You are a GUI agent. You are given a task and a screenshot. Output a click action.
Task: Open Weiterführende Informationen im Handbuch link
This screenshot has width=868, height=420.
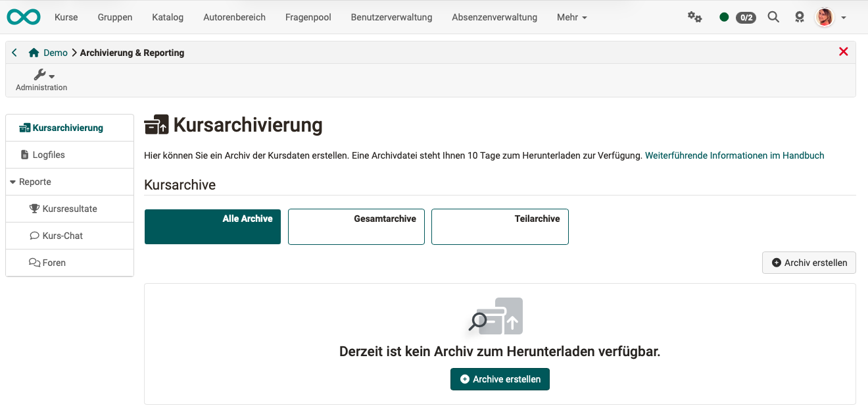735,155
